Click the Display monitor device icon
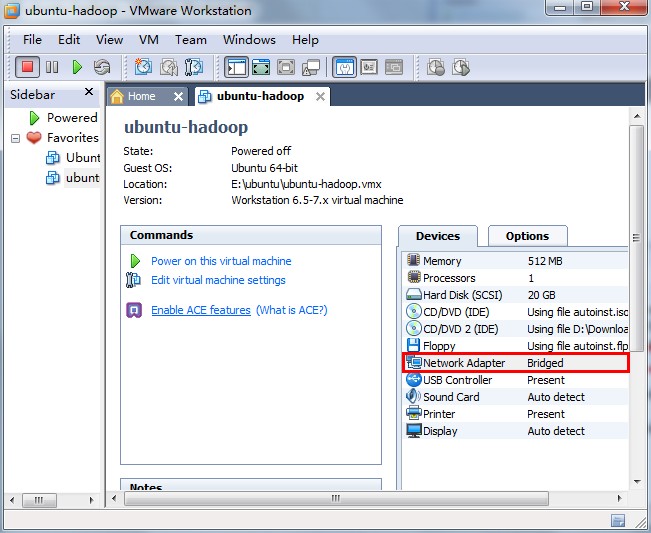Screen dimensions: 651x533 (x=414, y=430)
